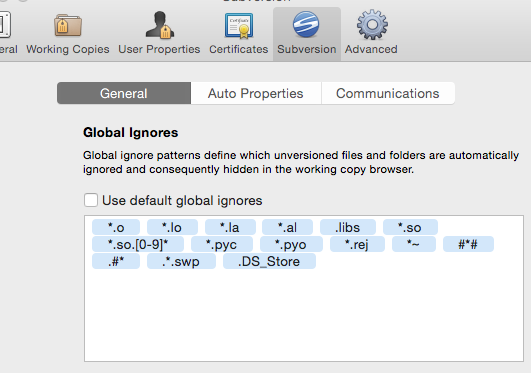
Task: Select the *~ ignore pattern token
Action: coord(414,244)
